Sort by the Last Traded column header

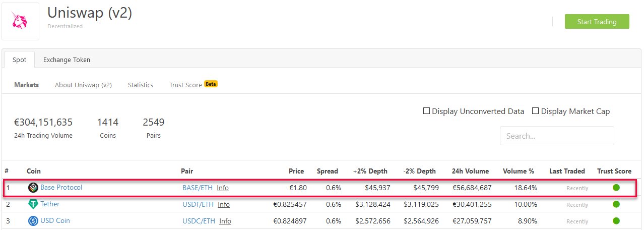567,171
